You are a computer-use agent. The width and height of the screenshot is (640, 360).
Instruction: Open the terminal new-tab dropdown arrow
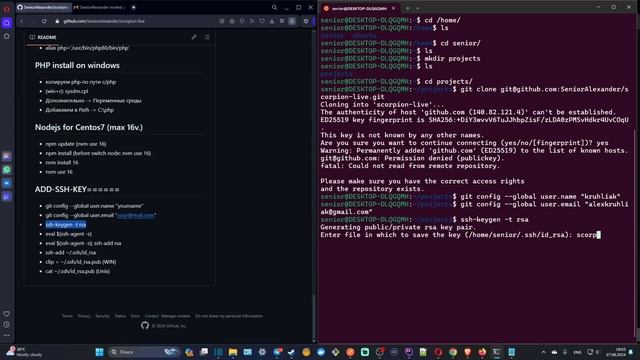417,8
